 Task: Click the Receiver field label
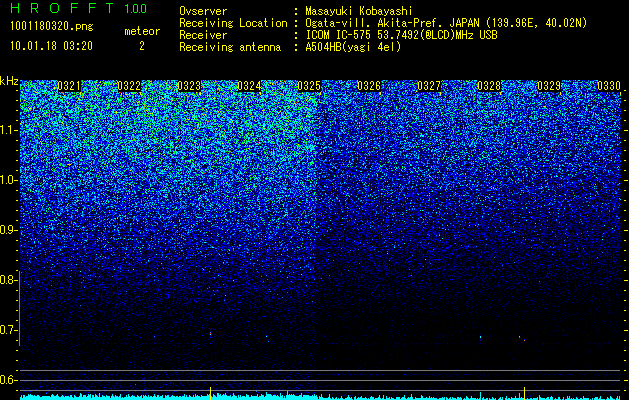pos(203,35)
